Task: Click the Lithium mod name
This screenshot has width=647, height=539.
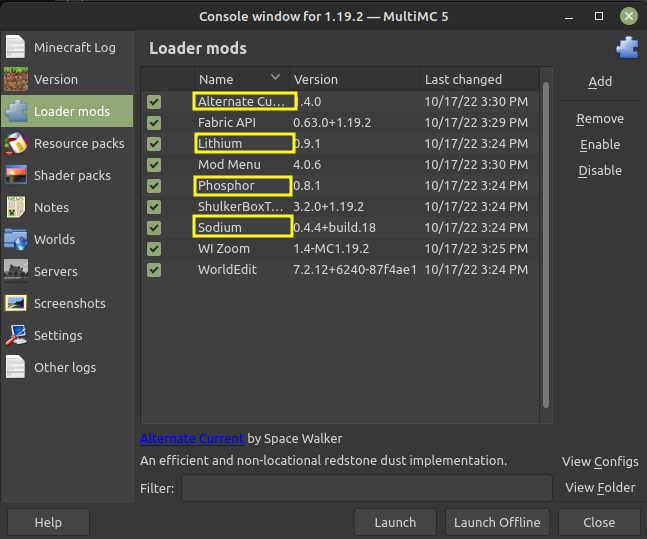Action: coord(220,144)
